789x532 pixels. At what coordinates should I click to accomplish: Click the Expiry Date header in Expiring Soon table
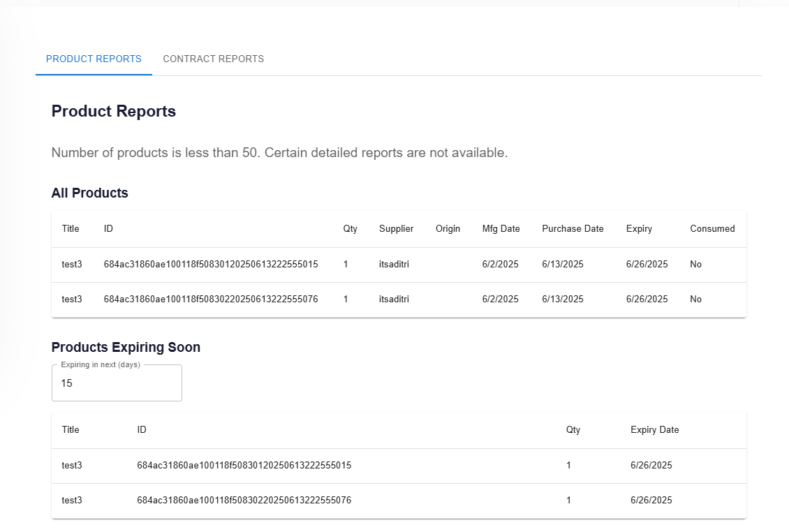point(655,430)
